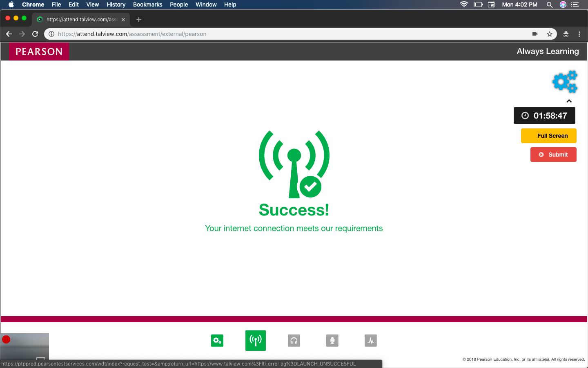
Task: Click the 'Success!' heading text
Action: coord(294,210)
